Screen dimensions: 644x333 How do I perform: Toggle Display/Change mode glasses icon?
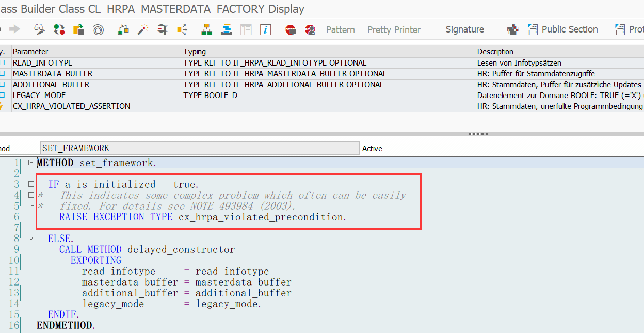40,29
